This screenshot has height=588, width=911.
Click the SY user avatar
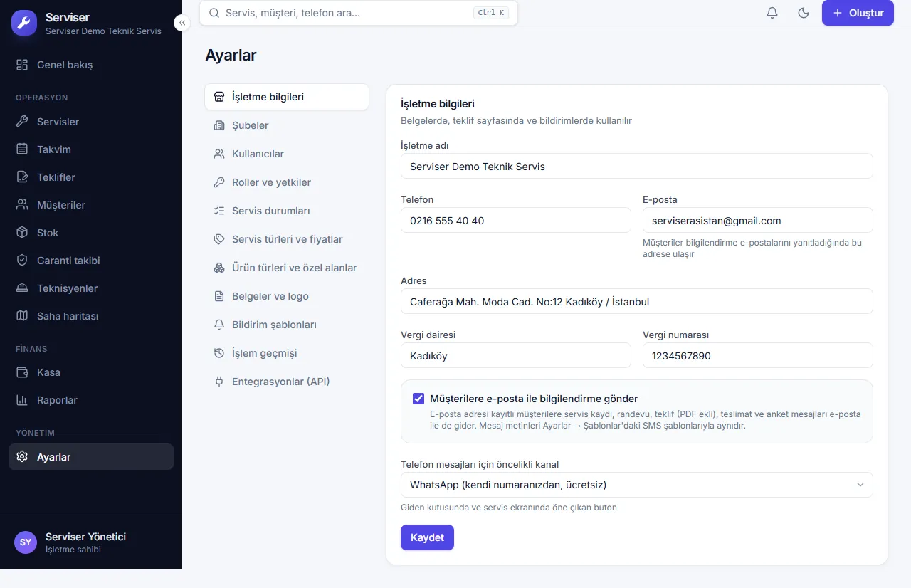pos(26,542)
